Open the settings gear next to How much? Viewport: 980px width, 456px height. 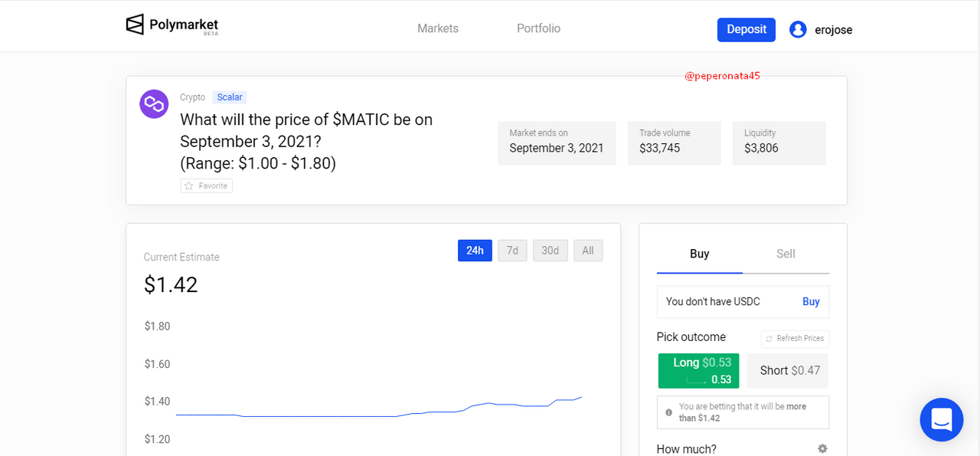822,449
